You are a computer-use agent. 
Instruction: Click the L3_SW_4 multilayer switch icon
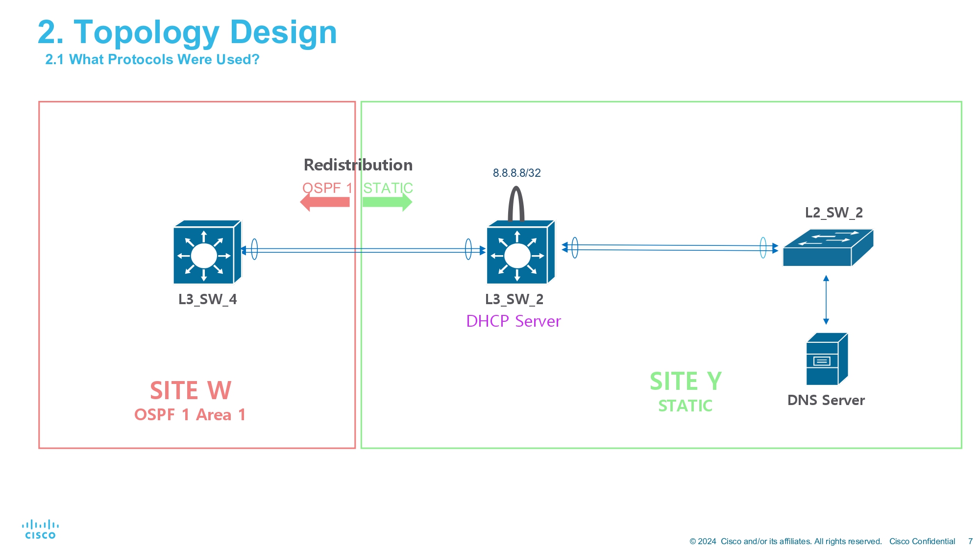coord(207,252)
